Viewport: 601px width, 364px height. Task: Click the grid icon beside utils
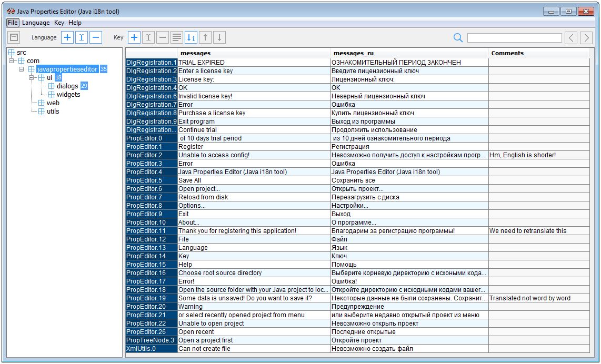tap(41, 112)
